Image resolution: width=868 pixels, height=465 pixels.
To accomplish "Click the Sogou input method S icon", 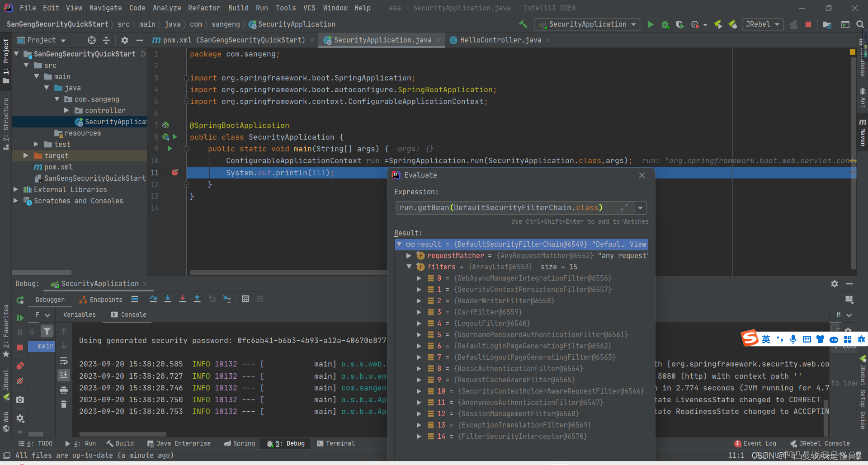I will 749,338.
